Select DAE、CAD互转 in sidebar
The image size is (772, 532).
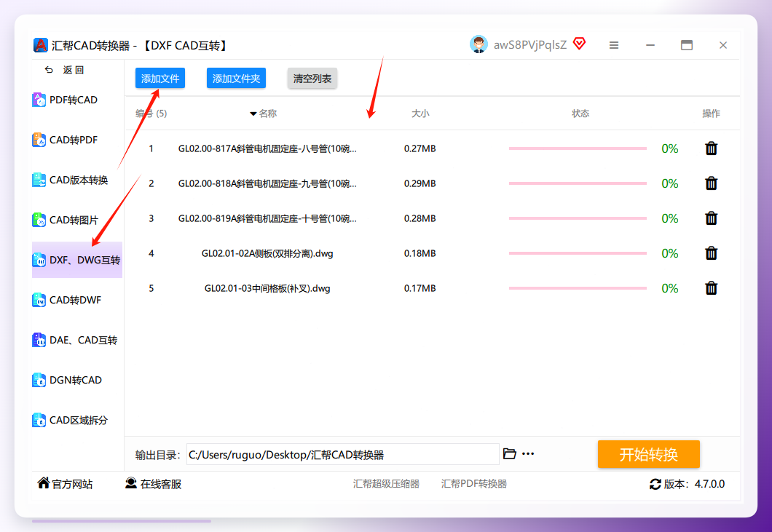pyautogui.click(x=83, y=340)
